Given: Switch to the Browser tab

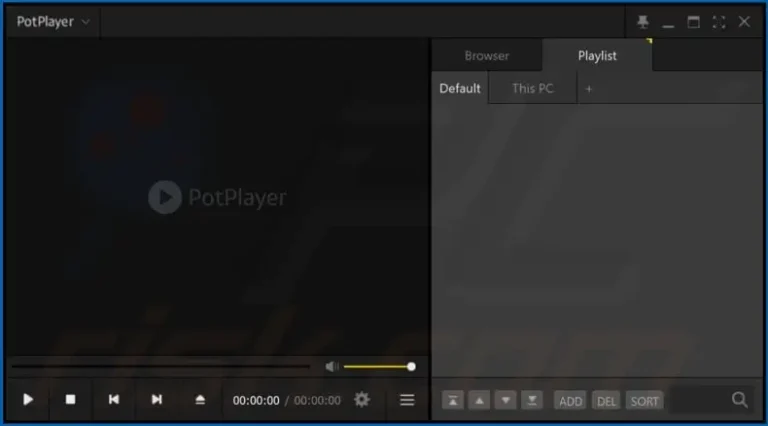Looking at the screenshot, I should point(487,56).
